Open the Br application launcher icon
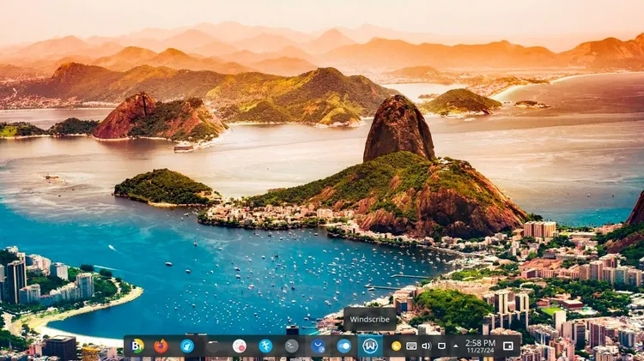Image resolution: width=644 pixels, height=361 pixels. coord(137,346)
